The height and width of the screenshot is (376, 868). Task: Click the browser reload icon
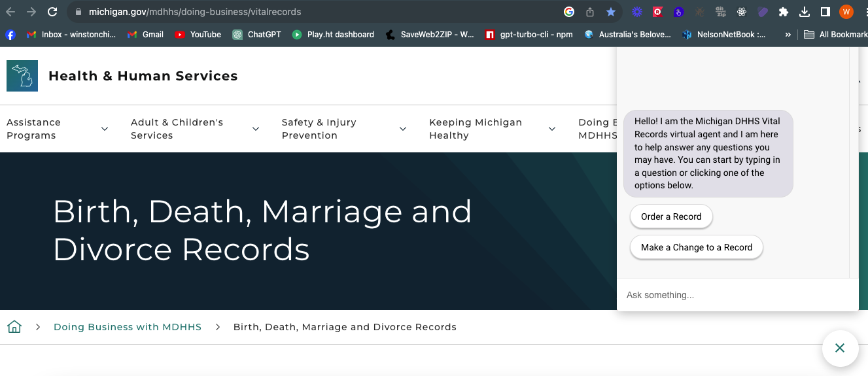click(x=52, y=12)
